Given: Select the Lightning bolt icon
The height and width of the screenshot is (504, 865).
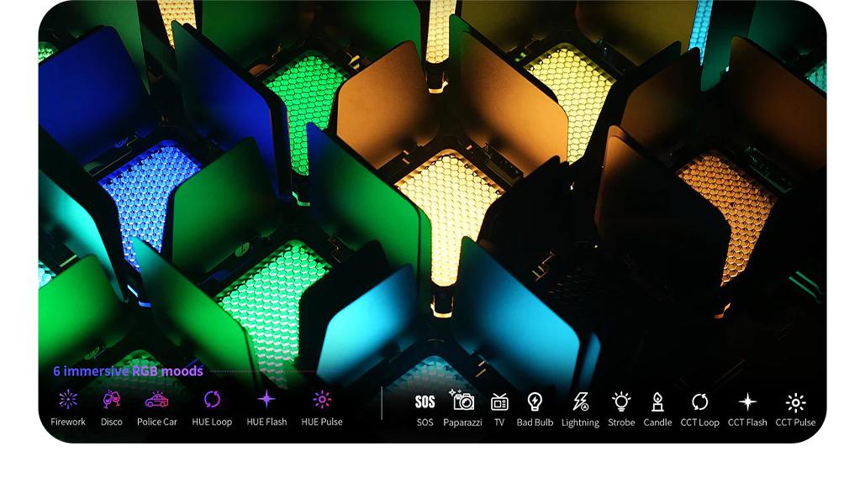Looking at the screenshot, I should point(580,402).
